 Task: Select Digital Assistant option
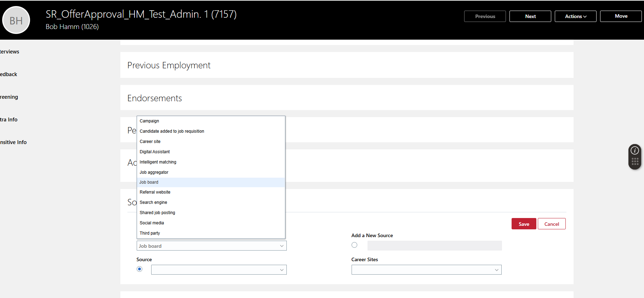(x=211, y=152)
